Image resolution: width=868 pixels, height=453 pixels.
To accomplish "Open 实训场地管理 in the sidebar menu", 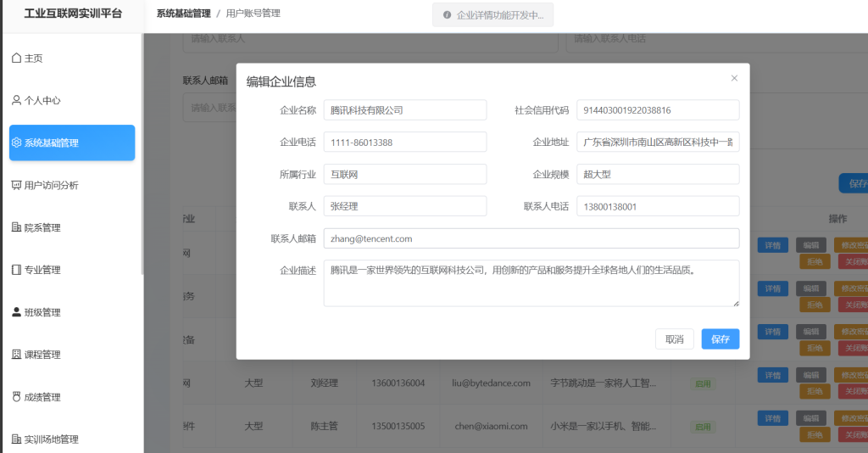I will click(51, 439).
